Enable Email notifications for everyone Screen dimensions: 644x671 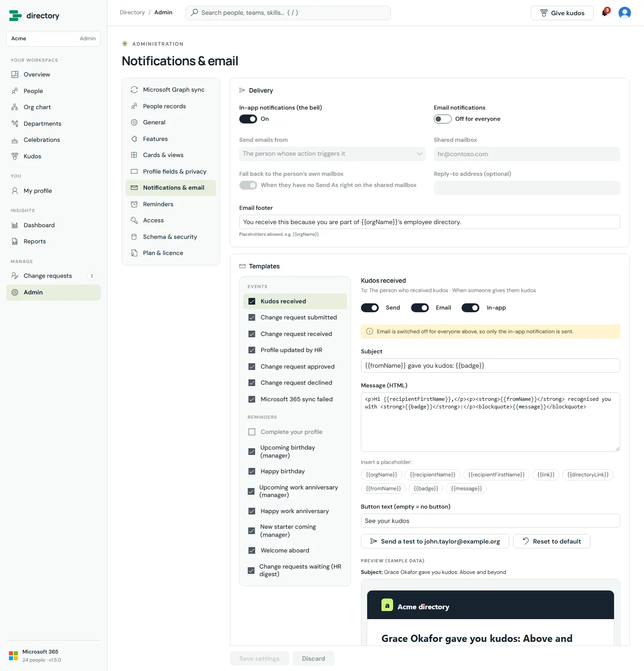443,119
